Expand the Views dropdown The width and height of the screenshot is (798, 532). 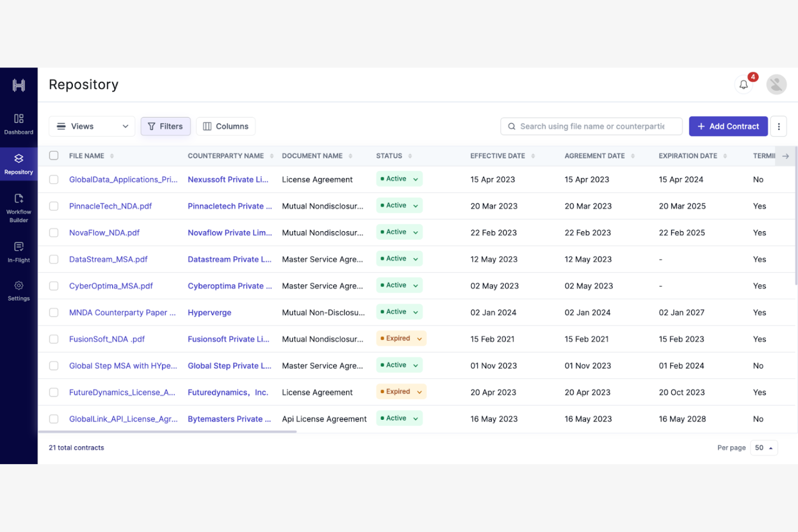point(92,127)
